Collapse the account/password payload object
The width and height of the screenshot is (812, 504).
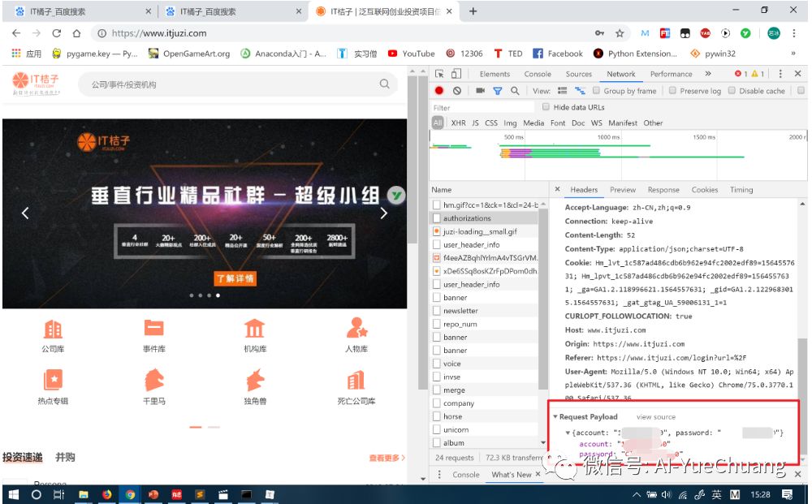tap(568, 433)
